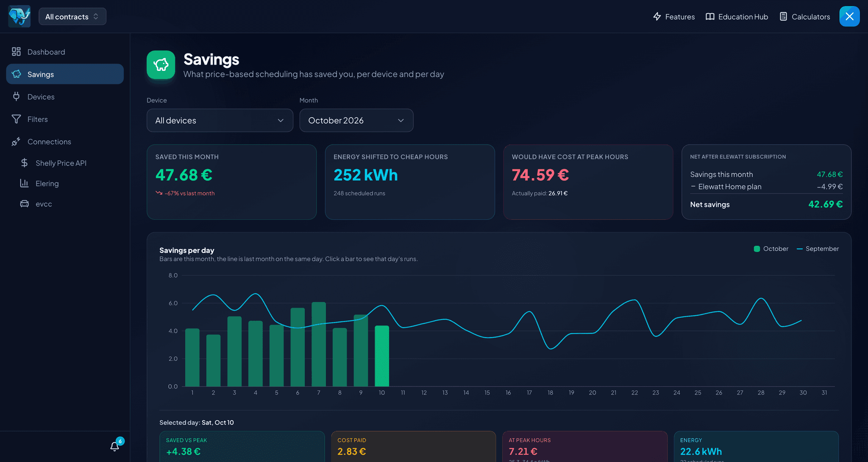Open the Filters page

click(x=65, y=119)
